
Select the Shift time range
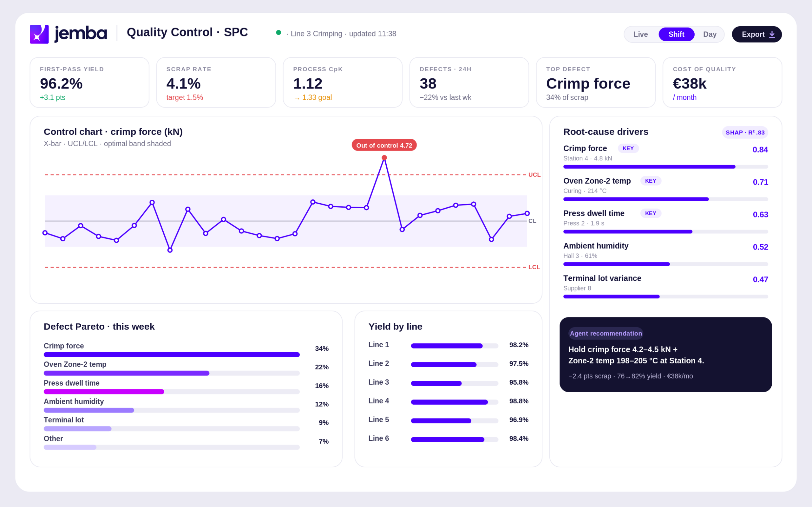coord(676,34)
